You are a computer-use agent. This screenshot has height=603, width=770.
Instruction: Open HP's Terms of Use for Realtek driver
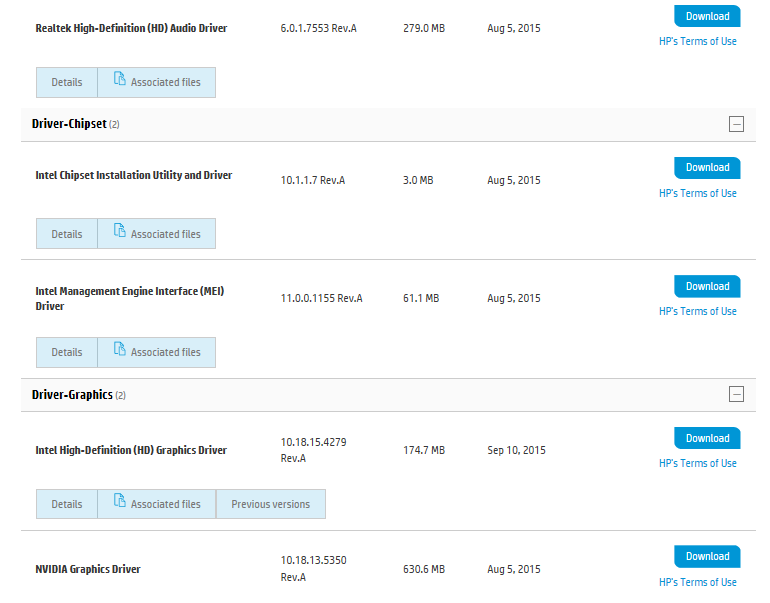click(697, 42)
